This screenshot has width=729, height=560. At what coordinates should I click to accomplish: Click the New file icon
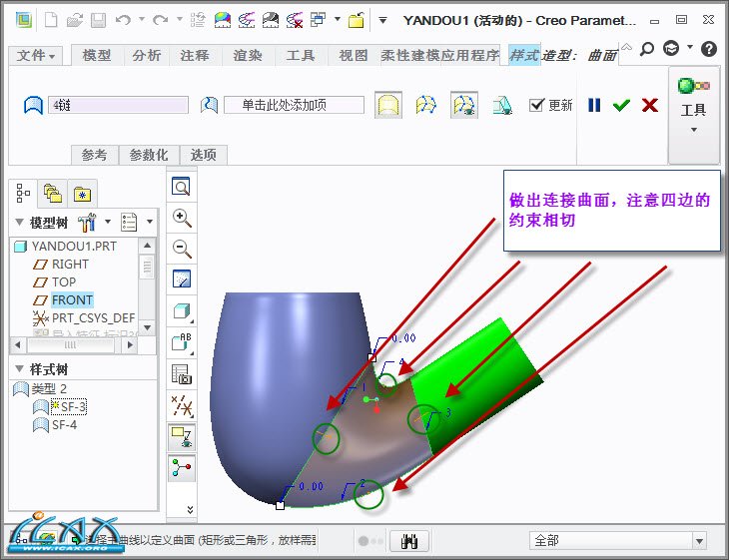point(51,20)
